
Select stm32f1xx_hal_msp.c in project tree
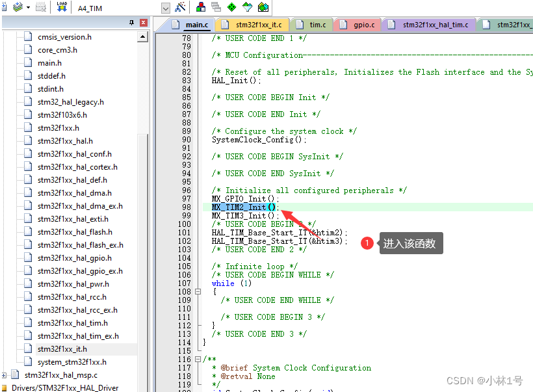click(x=61, y=375)
